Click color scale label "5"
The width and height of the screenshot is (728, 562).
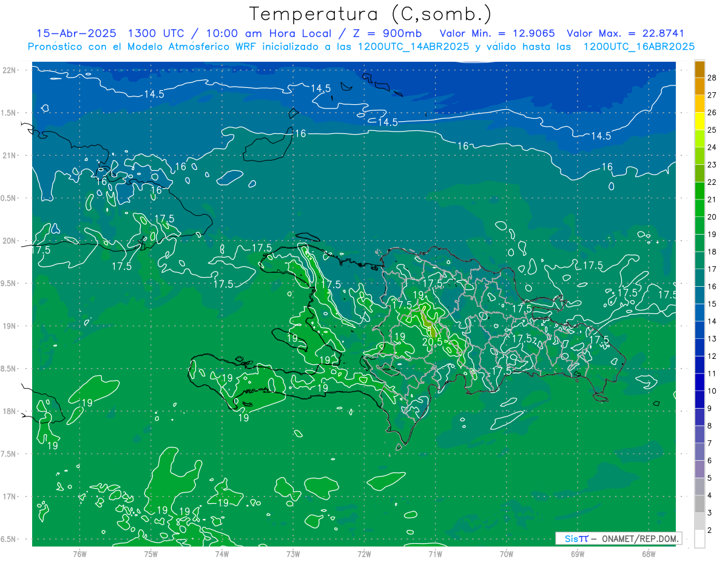pyautogui.click(x=710, y=478)
